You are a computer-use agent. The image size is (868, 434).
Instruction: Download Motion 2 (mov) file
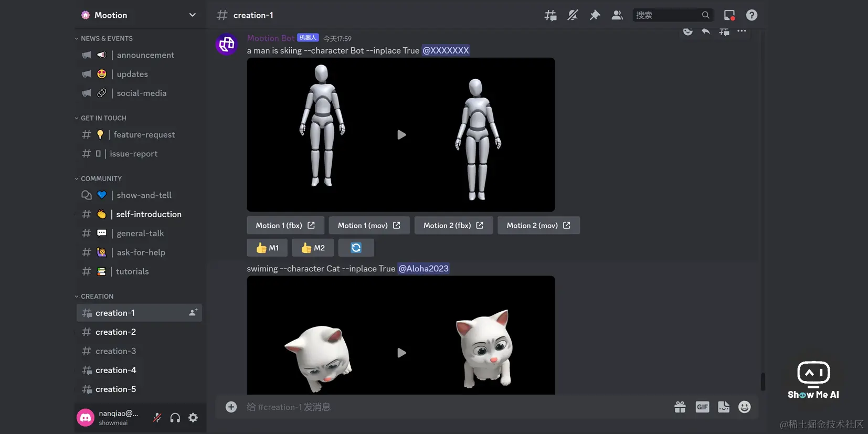click(x=538, y=225)
